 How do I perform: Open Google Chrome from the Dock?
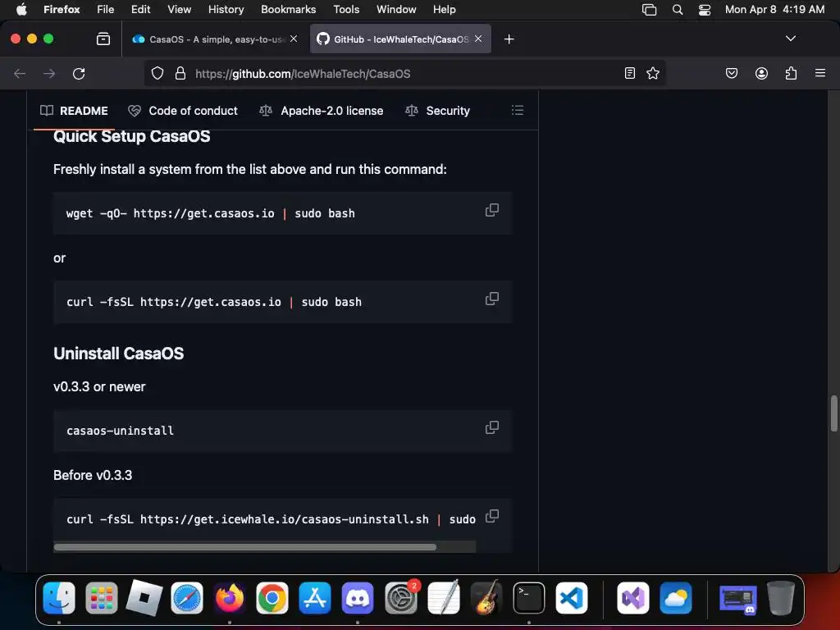coord(272,598)
